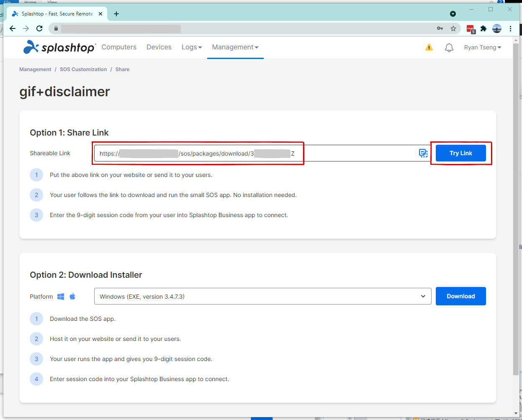Expand the Management menu
This screenshot has width=522, height=420.
pos(235,47)
